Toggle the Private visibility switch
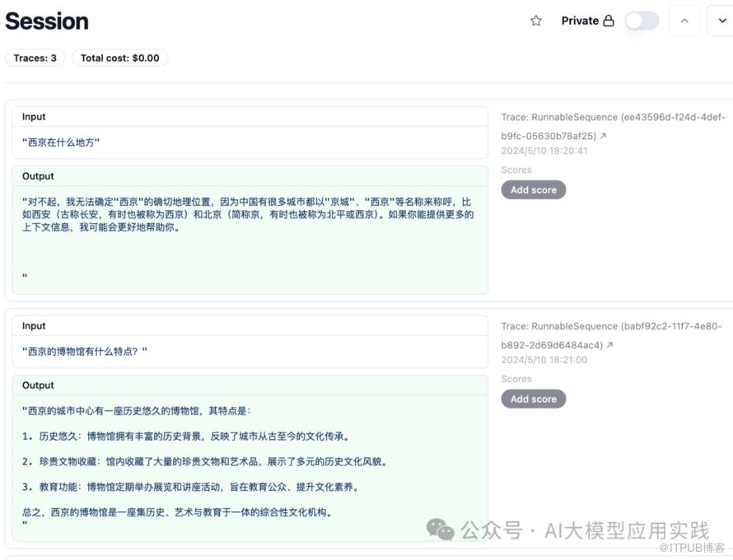 click(x=642, y=21)
